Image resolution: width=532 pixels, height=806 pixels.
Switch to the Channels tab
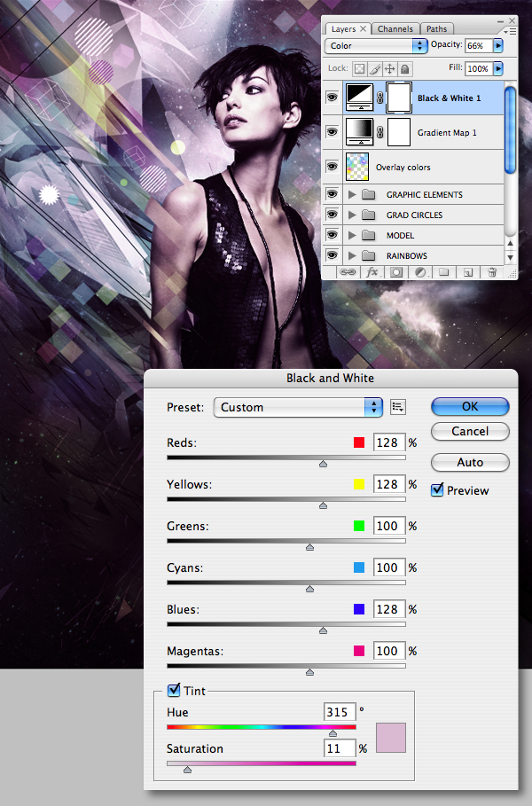click(395, 29)
